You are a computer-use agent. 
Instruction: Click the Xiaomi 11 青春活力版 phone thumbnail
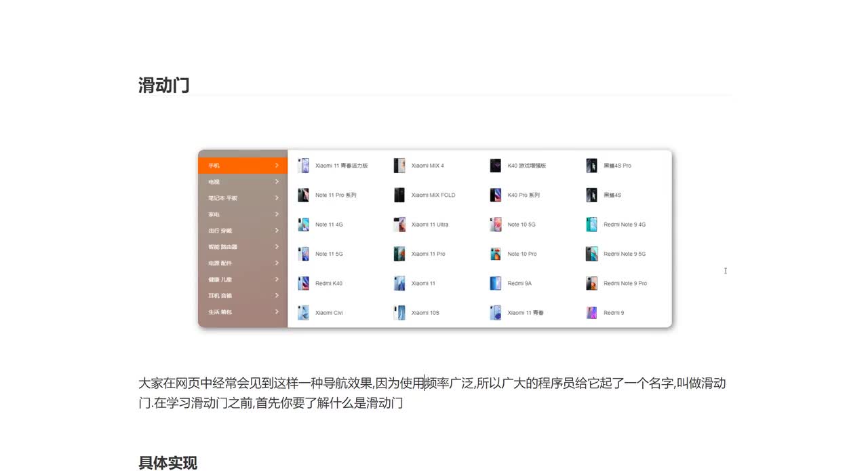pyautogui.click(x=303, y=166)
